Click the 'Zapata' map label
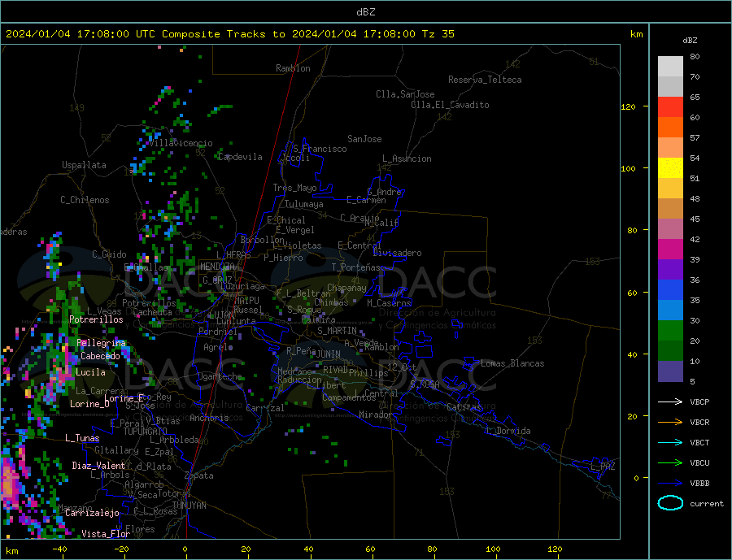The height and width of the screenshot is (560, 732). click(199, 476)
